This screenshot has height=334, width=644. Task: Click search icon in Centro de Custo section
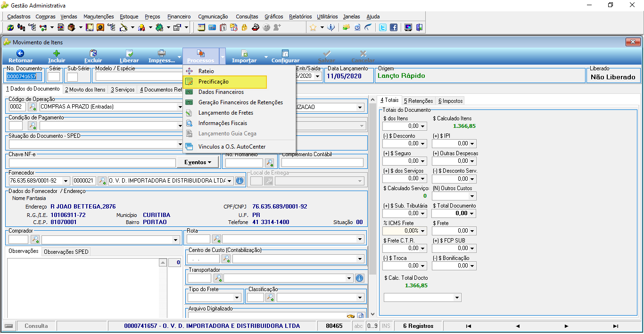pyautogui.click(x=226, y=259)
